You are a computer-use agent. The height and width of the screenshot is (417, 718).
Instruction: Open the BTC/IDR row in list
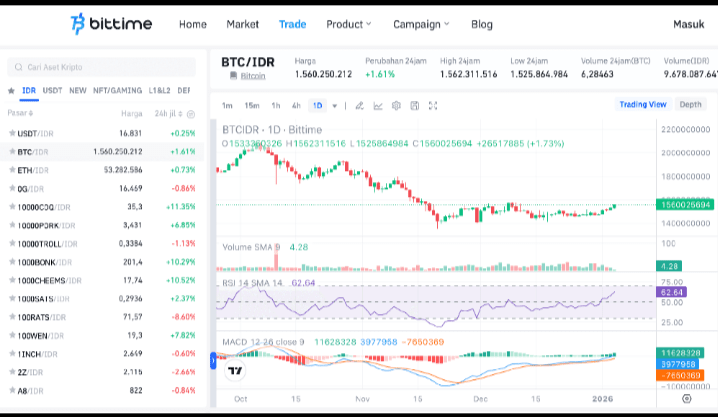click(103, 152)
